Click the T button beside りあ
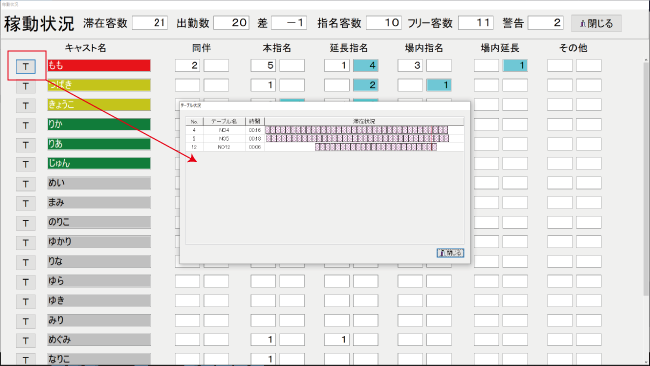Image resolution: width=650 pixels, height=366 pixels. pyautogui.click(x=26, y=145)
